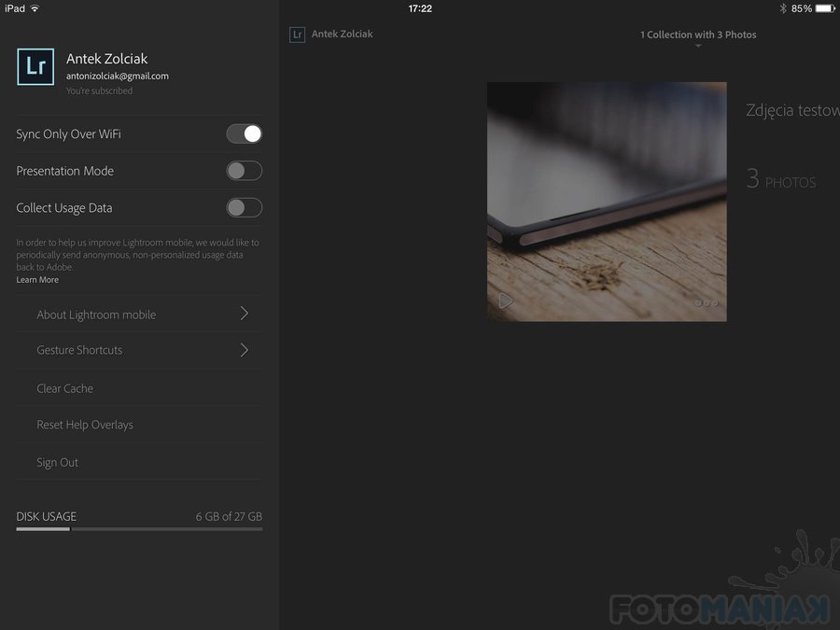Image resolution: width=840 pixels, height=630 pixels.
Task: Tap the '3 PHOTOS' count label
Action: [781, 179]
